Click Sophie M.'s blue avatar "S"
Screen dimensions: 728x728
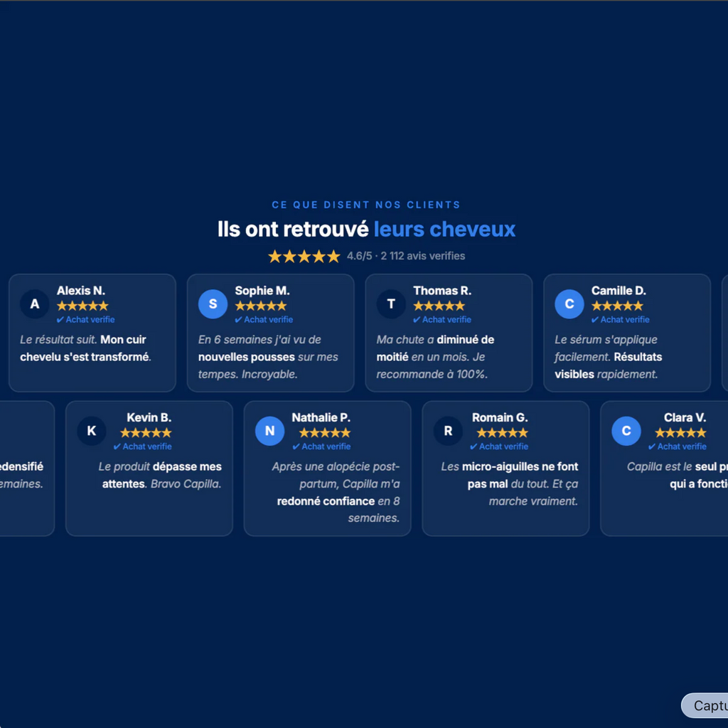click(213, 304)
